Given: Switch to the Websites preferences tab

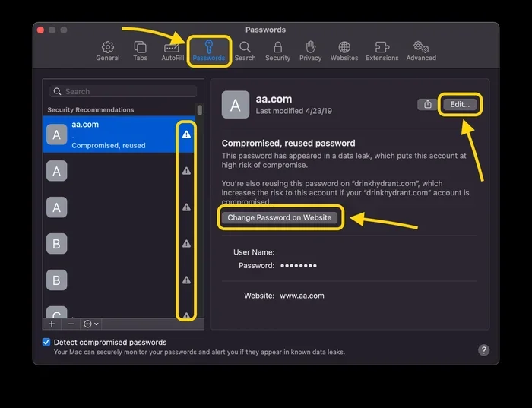Looking at the screenshot, I should click(x=344, y=51).
